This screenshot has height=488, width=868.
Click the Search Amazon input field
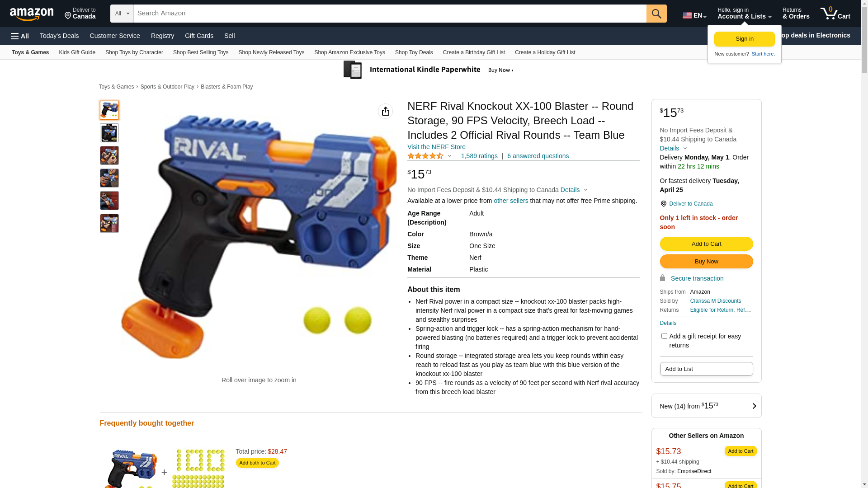[390, 14]
